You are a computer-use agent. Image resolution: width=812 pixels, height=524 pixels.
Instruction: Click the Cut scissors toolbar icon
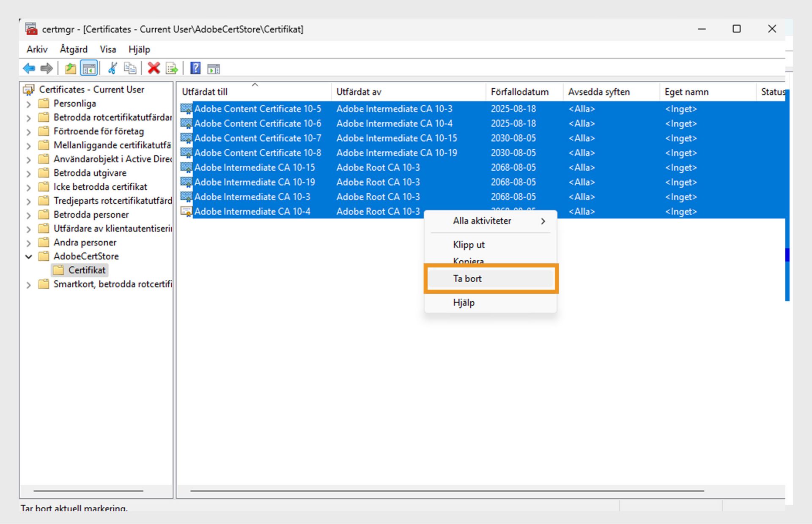(x=112, y=68)
